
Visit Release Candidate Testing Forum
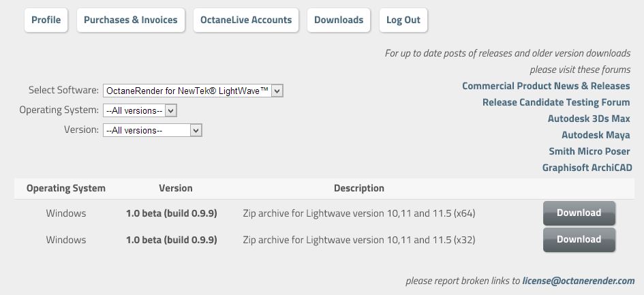(556, 102)
